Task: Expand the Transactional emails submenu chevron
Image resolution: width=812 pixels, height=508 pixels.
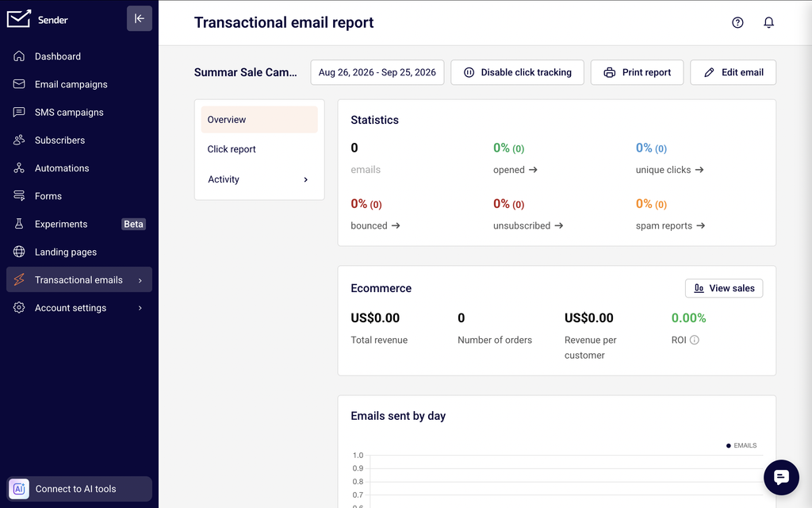Action: coord(140,280)
